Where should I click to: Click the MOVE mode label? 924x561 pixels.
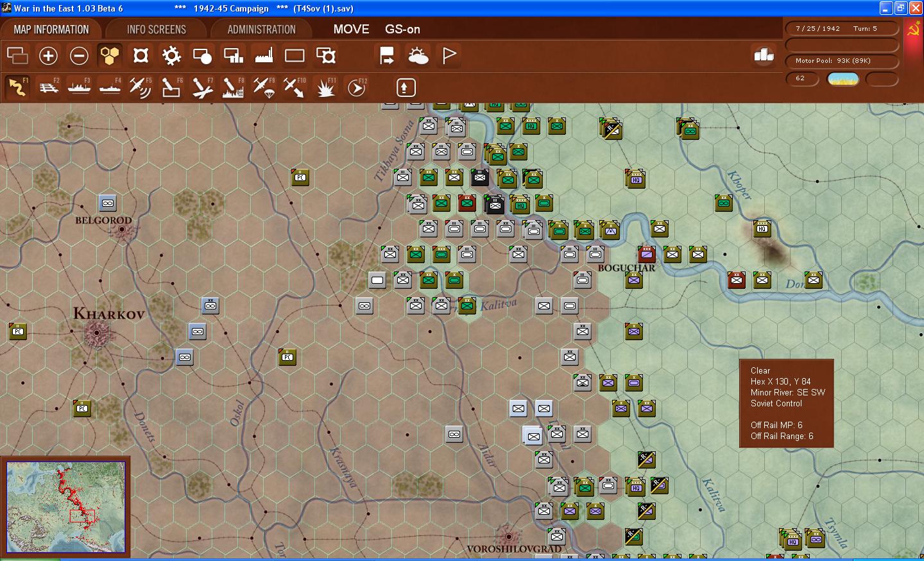352,30
